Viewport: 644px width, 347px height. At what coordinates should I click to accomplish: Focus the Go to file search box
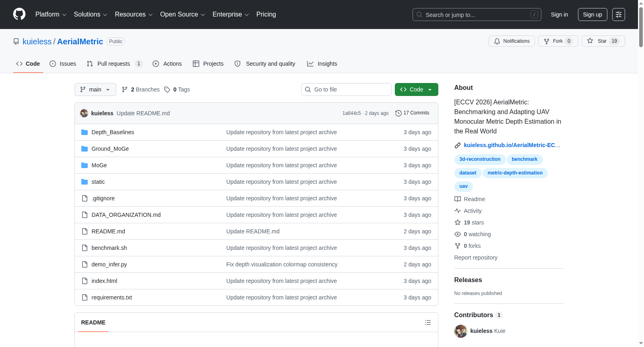click(346, 89)
